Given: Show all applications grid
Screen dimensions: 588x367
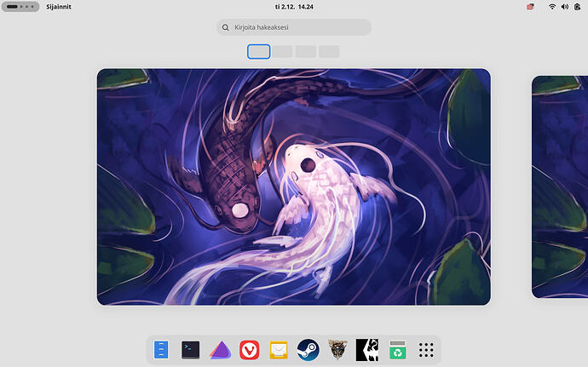Looking at the screenshot, I should click(427, 350).
